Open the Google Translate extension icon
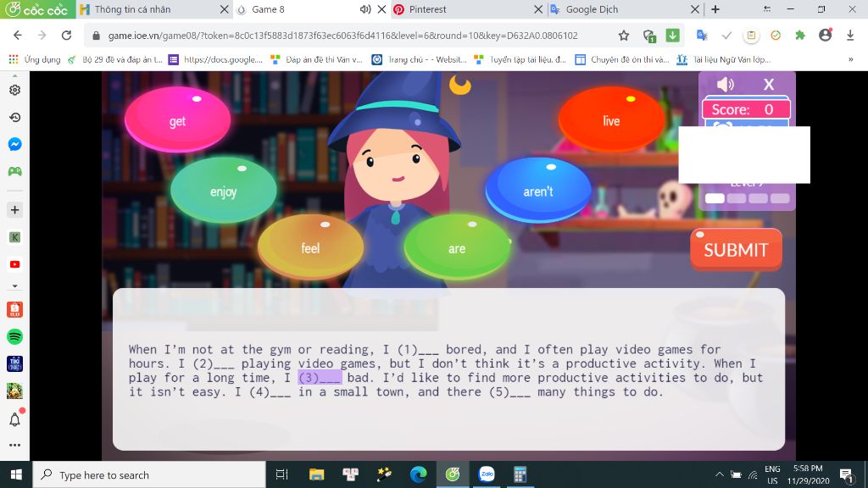 702,36
